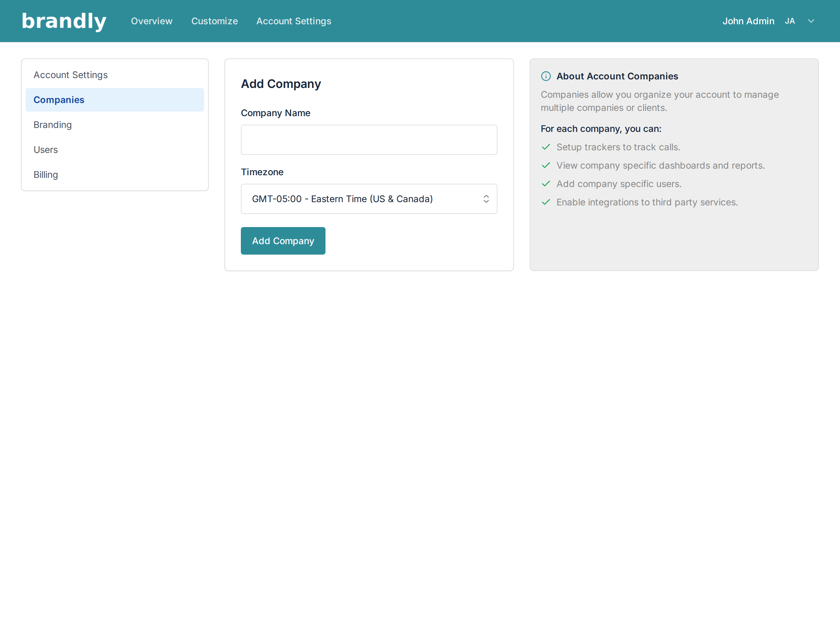Viewport: 840px width, 630px height.
Task: Open Branding in the sidebar
Action: pyautogui.click(x=115, y=125)
